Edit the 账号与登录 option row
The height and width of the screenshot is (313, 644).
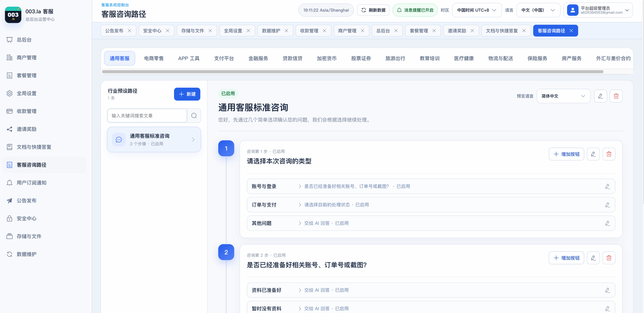607,186
